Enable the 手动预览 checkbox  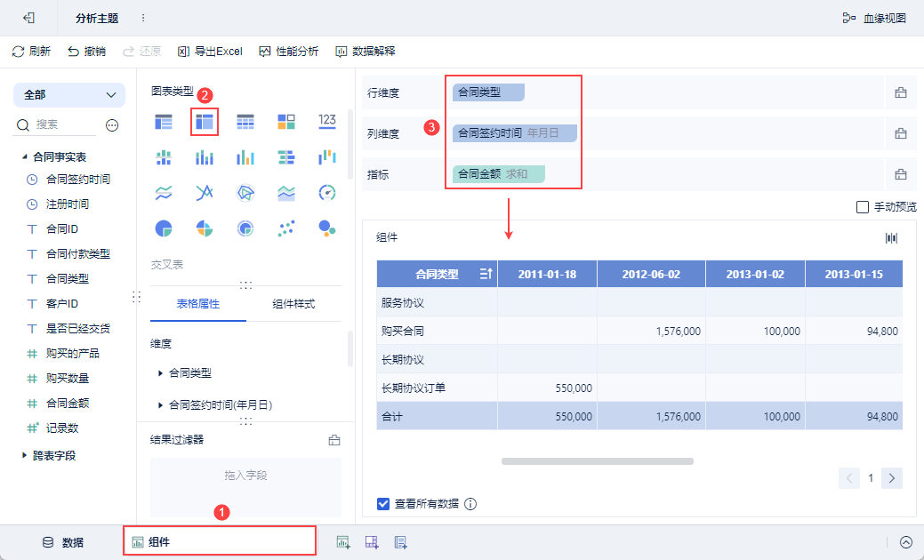tap(862, 207)
